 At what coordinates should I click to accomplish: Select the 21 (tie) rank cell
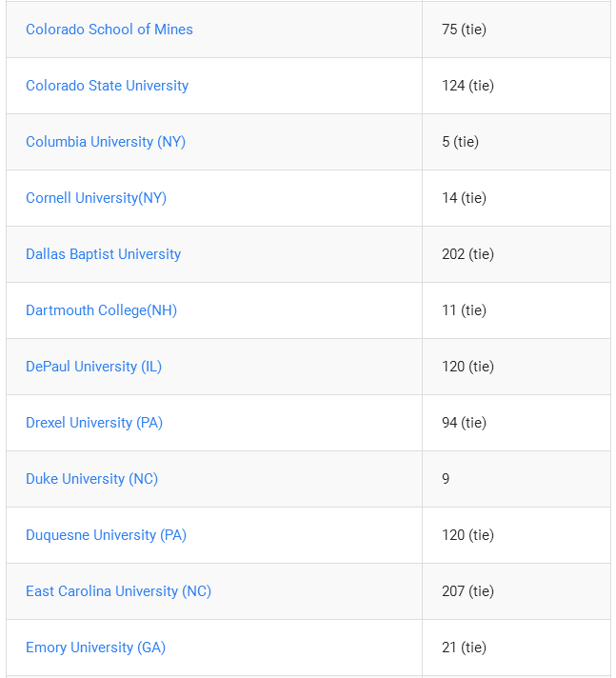pyautogui.click(x=516, y=648)
